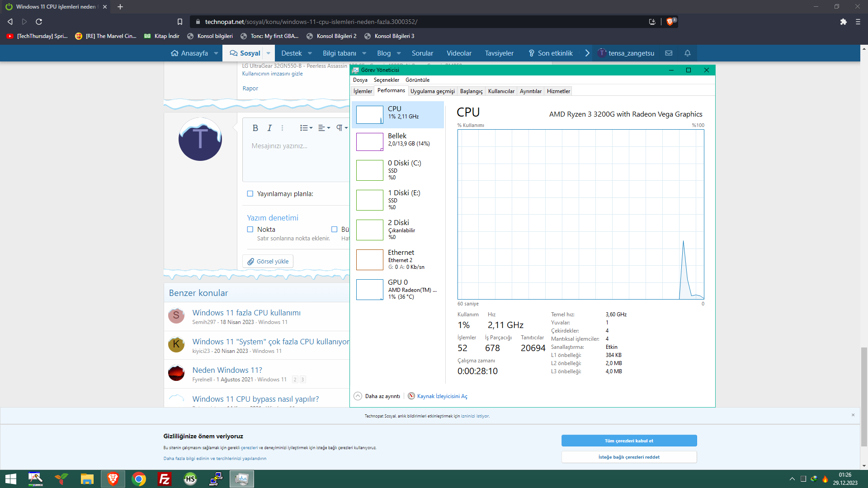
Task: Expand the list formatting dropdown in editor
Action: 306,128
